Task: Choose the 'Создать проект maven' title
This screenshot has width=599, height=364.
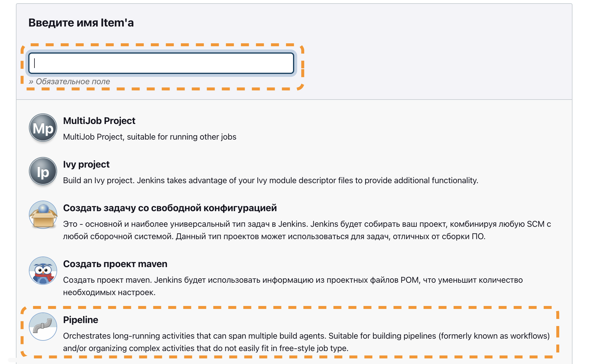Action: pos(115,264)
